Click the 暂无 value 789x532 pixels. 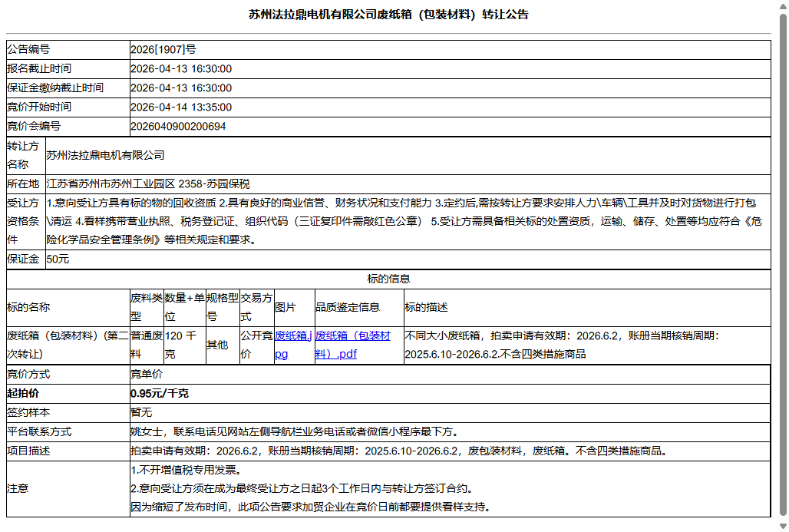[x=141, y=412]
